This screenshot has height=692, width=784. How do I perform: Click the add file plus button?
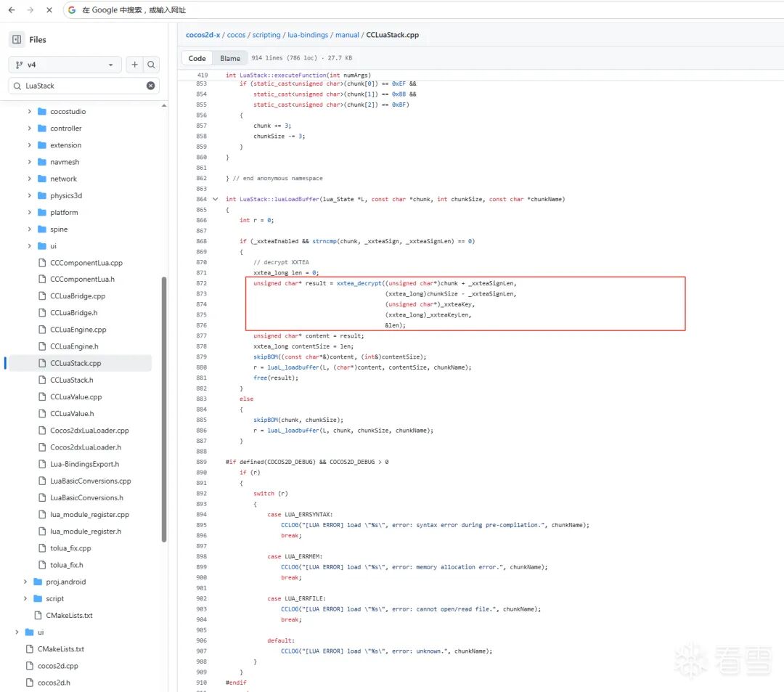pos(134,65)
